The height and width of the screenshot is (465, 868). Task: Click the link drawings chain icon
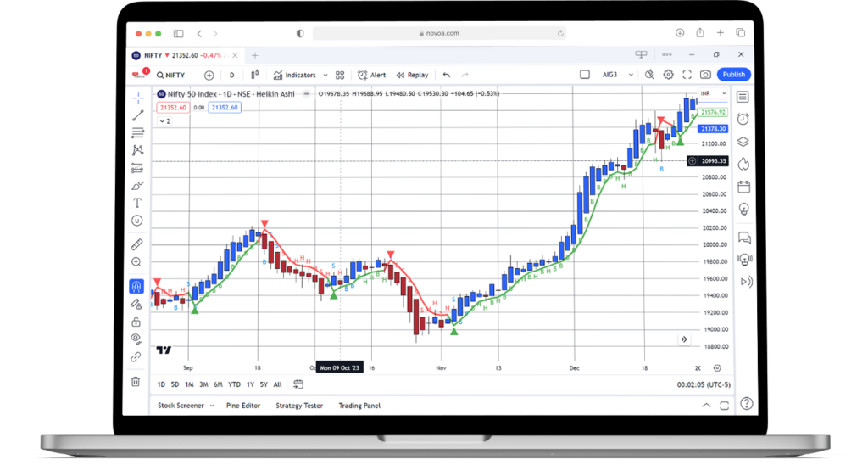coord(136,357)
